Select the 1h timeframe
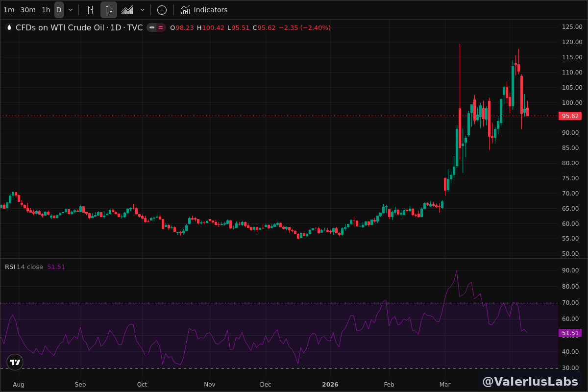The height and width of the screenshot is (392, 588). click(46, 10)
